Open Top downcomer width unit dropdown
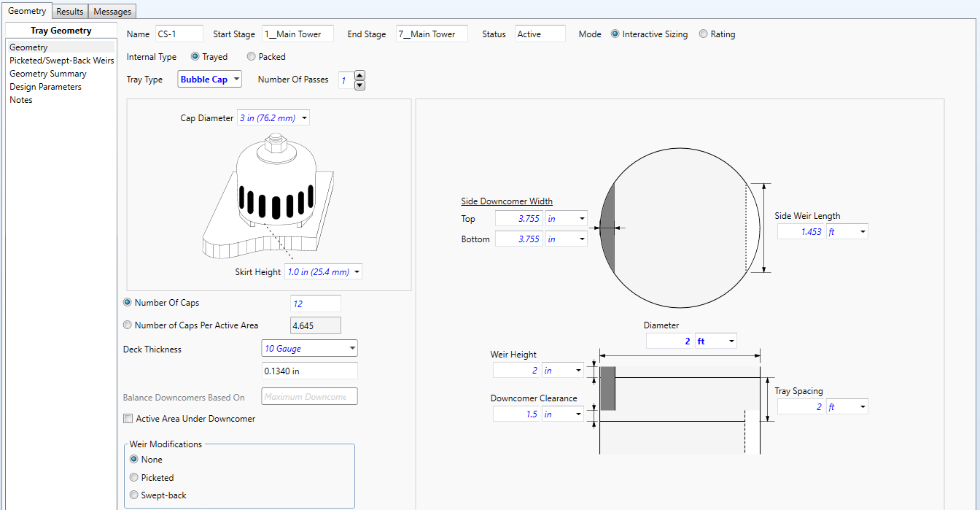980x510 pixels. coord(567,218)
